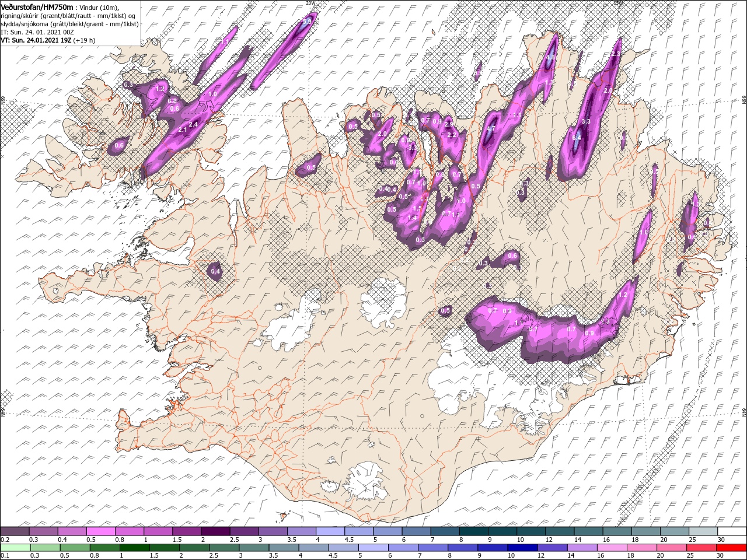The height and width of the screenshot is (560, 747).
Task: Click the 'VT: Sun. 24.01.2021 19Z (+19 h)' line
Action: tap(48, 40)
